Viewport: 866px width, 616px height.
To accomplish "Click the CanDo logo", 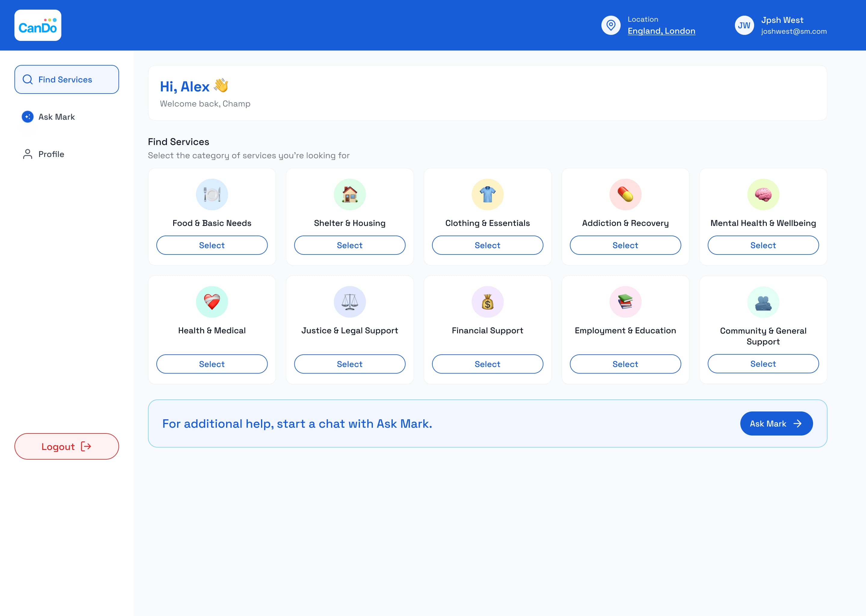I will [38, 25].
